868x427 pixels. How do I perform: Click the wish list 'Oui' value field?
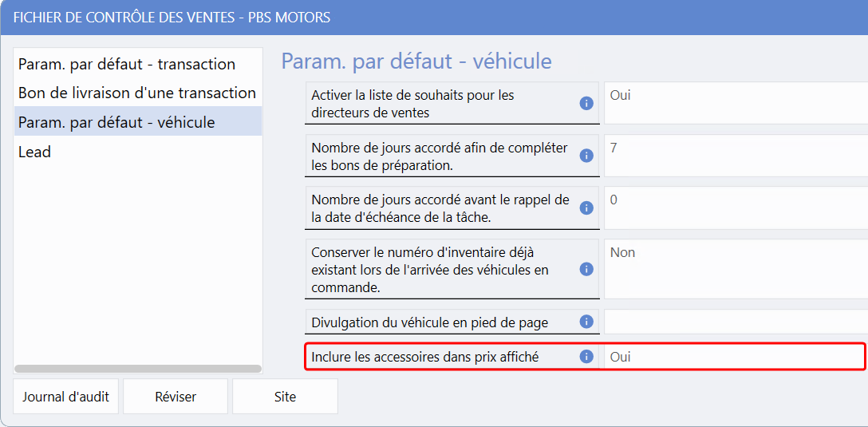[734, 104]
